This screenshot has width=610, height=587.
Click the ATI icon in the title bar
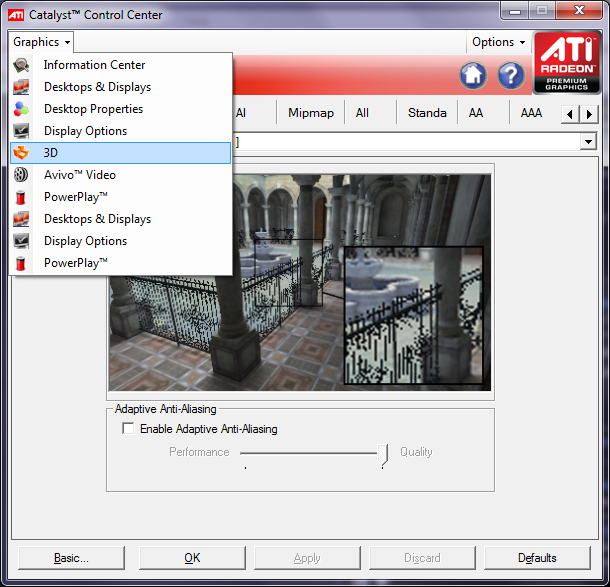coord(17,15)
